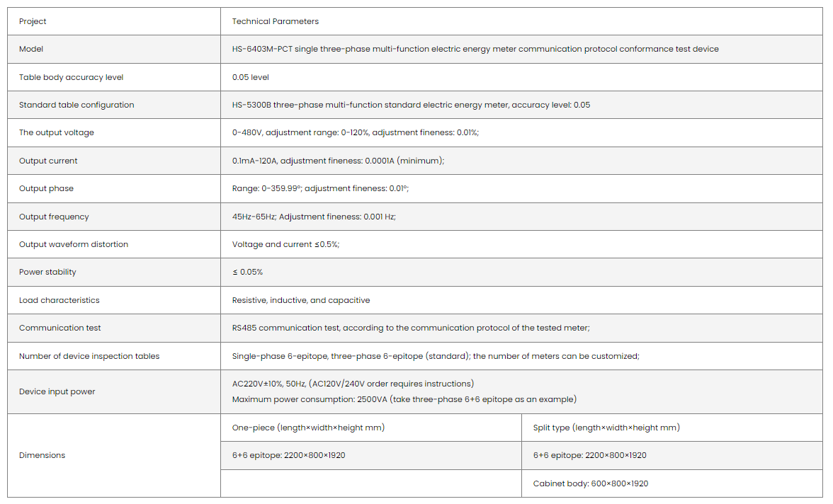Click "Resistive, inductive, and capacitive" text
Viewport: 833px width, 504px height.
click(x=301, y=300)
